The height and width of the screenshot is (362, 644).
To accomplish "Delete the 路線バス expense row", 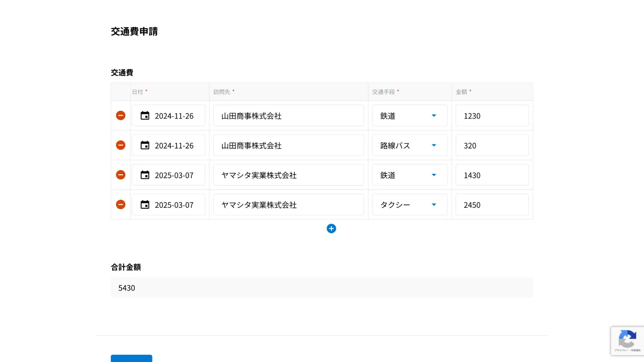I will click(120, 145).
